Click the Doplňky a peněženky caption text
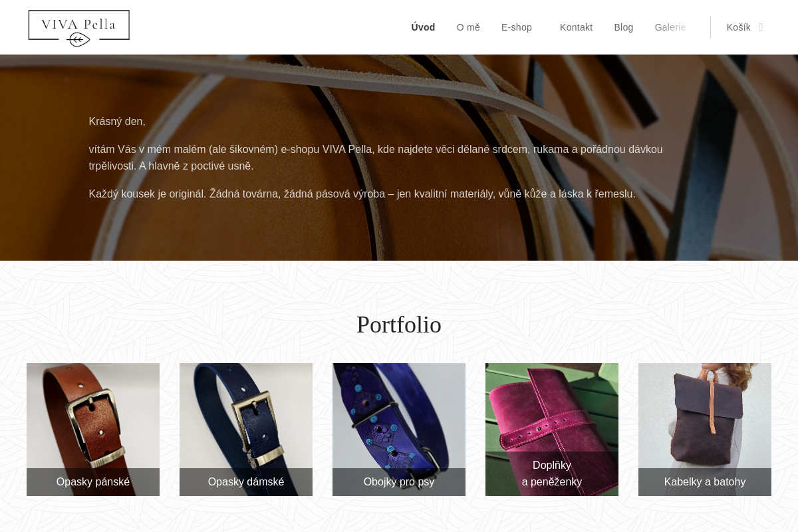The image size is (798, 532). tap(552, 473)
